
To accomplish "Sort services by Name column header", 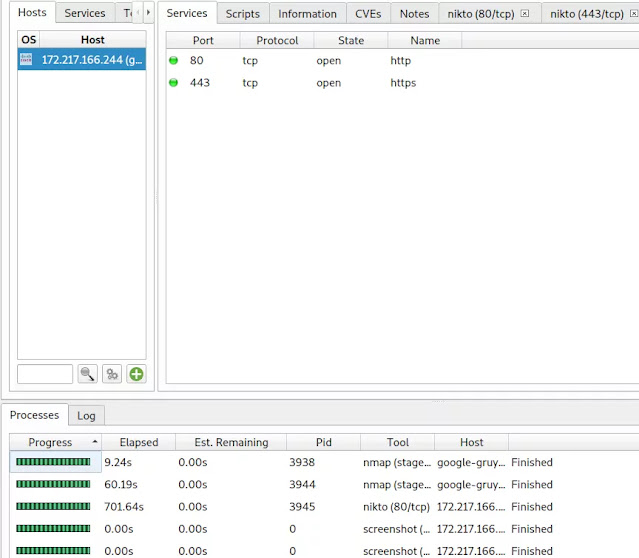I will [425, 40].
